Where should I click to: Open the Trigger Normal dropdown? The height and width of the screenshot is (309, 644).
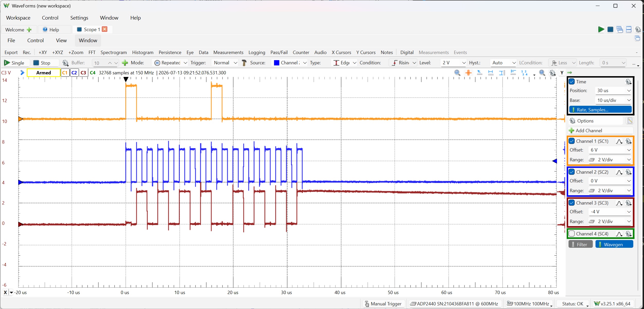point(225,63)
